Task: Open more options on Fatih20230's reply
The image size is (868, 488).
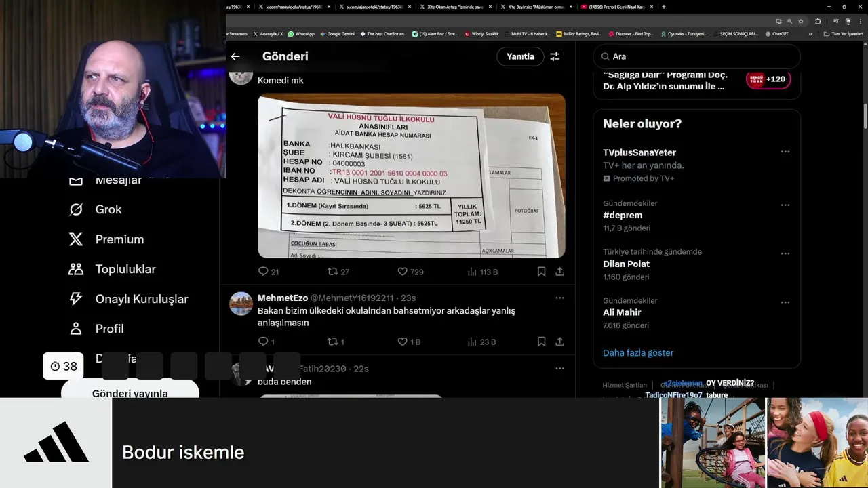Action: (x=559, y=369)
